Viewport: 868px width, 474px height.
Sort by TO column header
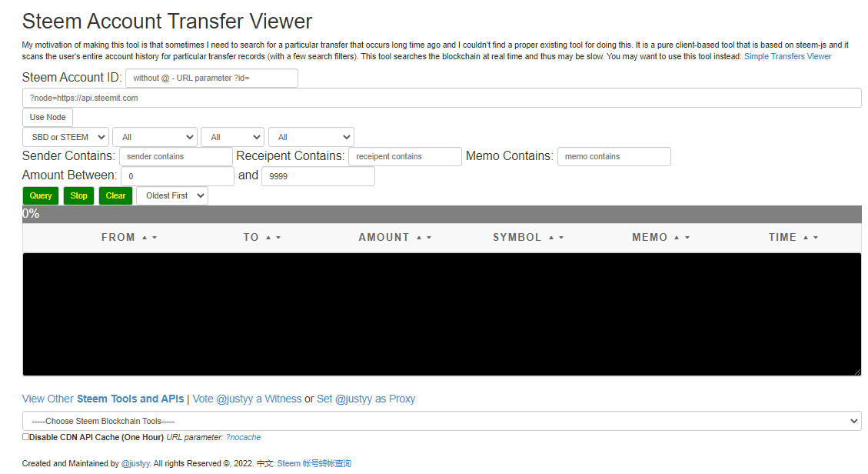(251, 237)
